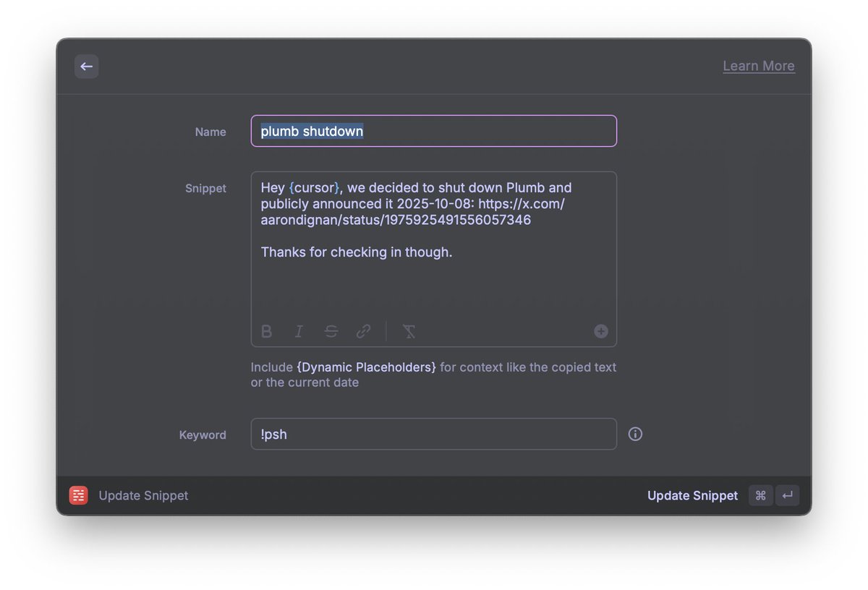Clear text formatting with the Tx icon
Viewport: 868px width, 590px height.
pyautogui.click(x=409, y=331)
